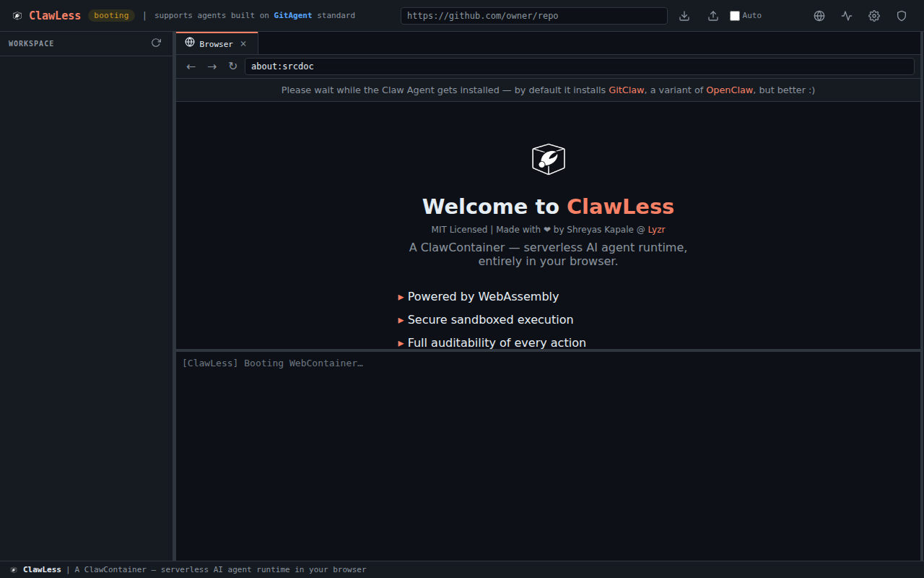Click the download icon beside the repo URL field
Viewport: 924px width, 578px height.
(684, 16)
